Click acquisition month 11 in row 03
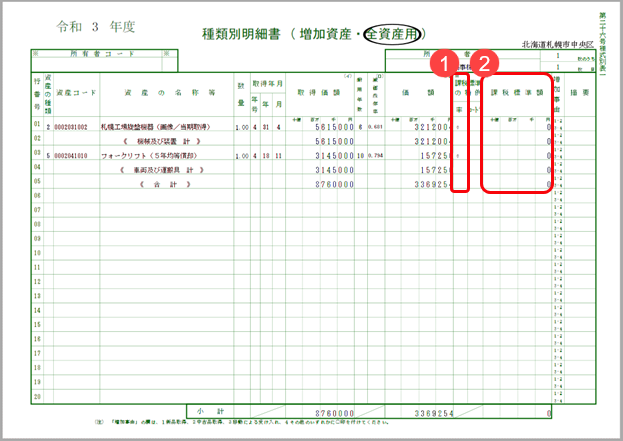The height and width of the screenshot is (441, 623). click(279, 156)
